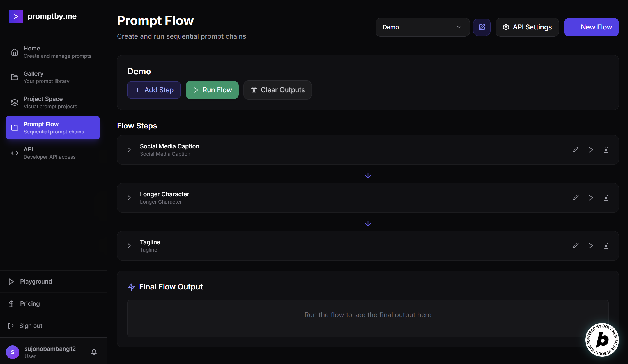Edit the Social Media Caption step

576,150
